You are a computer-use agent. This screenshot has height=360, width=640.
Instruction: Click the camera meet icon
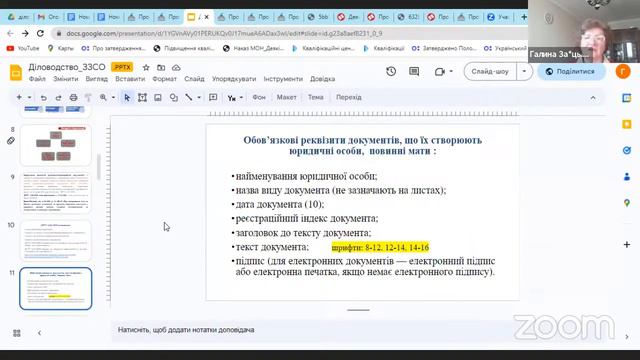coord(440,71)
